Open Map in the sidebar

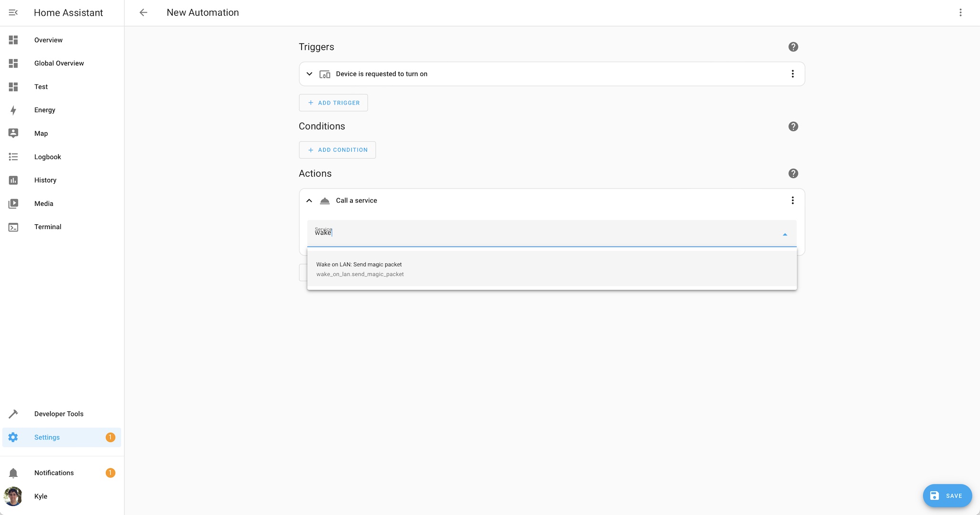pyautogui.click(x=62, y=134)
